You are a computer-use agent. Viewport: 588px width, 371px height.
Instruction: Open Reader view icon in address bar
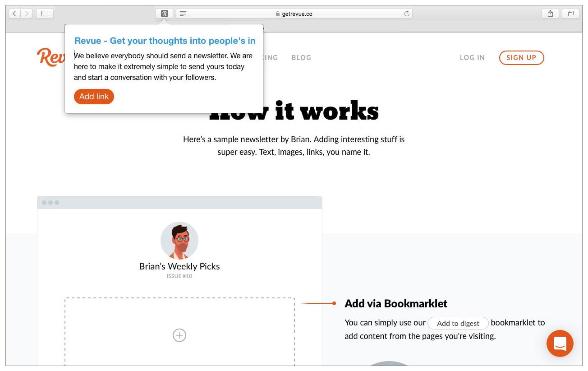[x=183, y=14]
